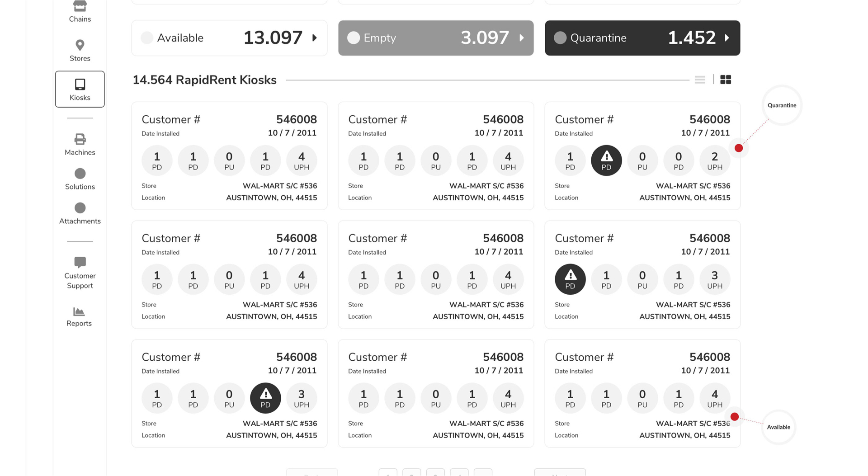Viewport: 868px width, 476px height.
Task: Expand the Empty 3.097 arrow
Action: 522,38
